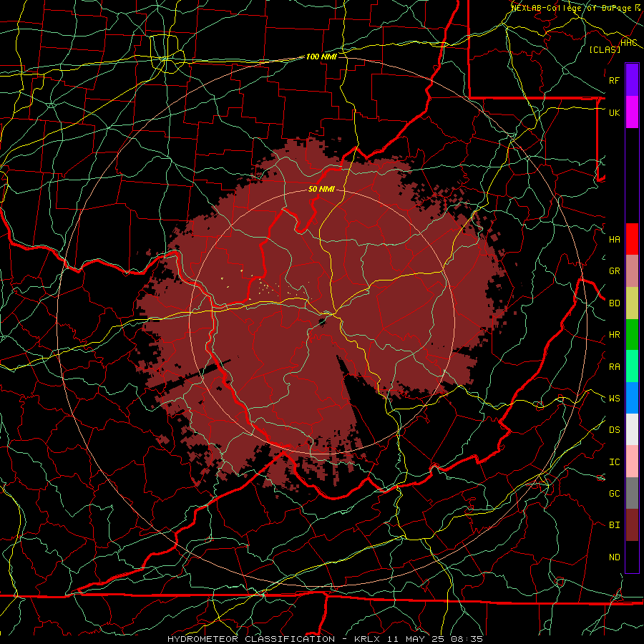The width and height of the screenshot is (644, 644).
Task: Click the BI dark red legend swatch
Action: [x=632, y=525]
